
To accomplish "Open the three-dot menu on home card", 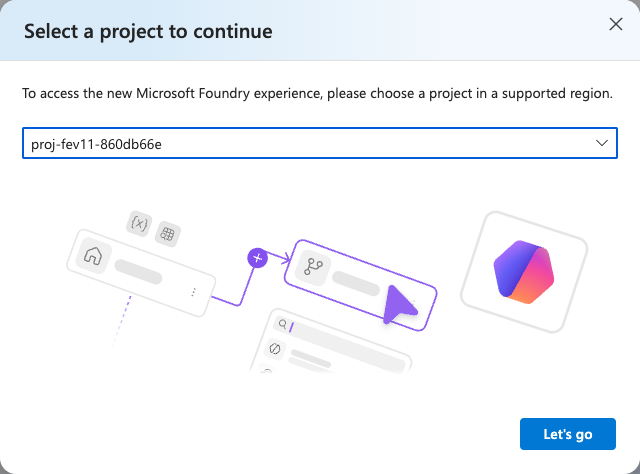I will [x=194, y=292].
